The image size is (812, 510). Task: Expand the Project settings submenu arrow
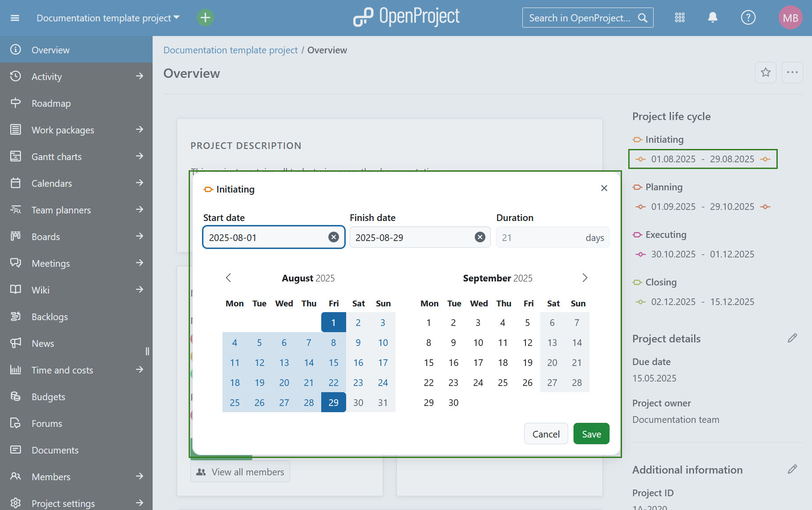[x=140, y=502]
